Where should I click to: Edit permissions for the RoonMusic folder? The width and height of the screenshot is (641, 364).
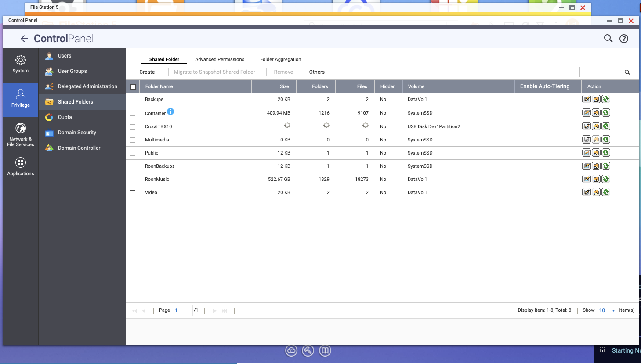(x=596, y=179)
